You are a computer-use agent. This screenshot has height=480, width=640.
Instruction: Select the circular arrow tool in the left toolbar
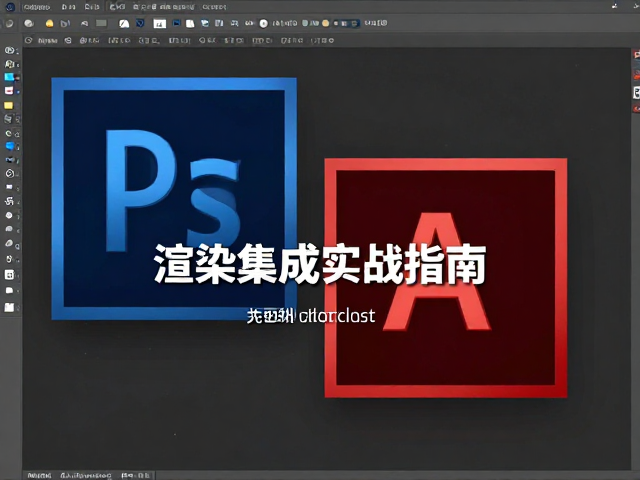pyautogui.click(x=9, y=173)
